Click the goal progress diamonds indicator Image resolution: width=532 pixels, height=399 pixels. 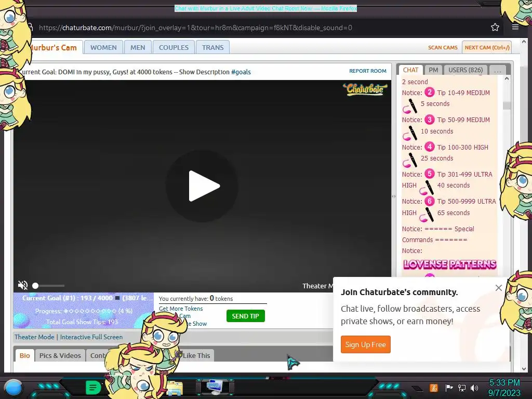click(90, 311)
